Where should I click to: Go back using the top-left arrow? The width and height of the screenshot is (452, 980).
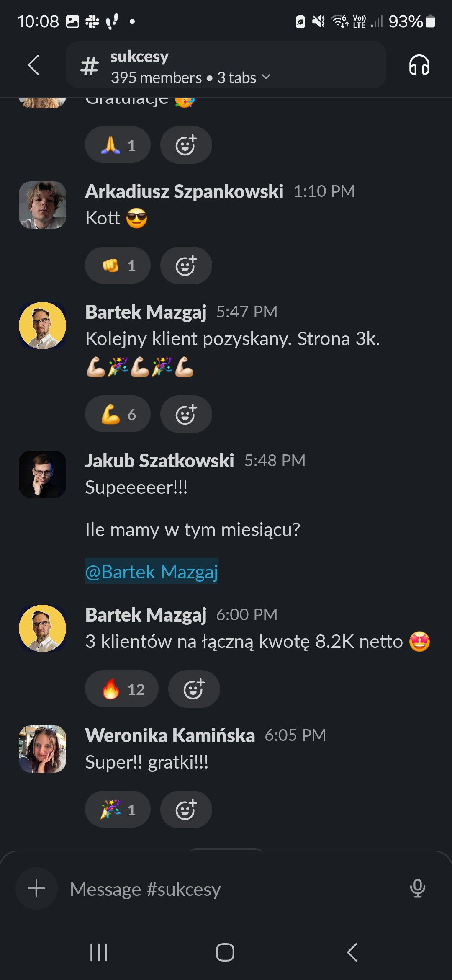tap(33, 65)
